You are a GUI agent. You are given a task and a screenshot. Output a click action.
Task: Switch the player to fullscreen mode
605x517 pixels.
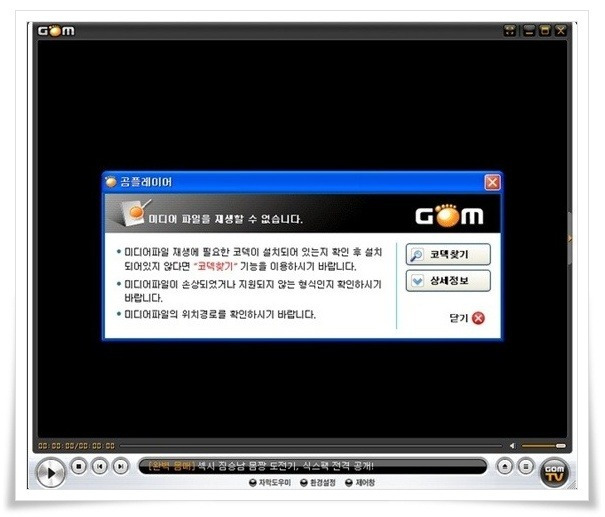tap(510, 30)
